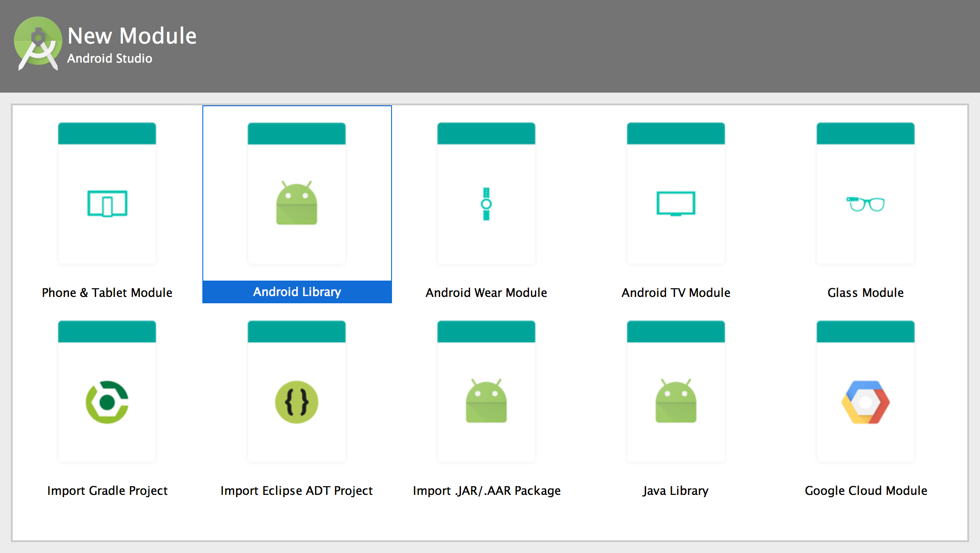Choose the Java Library Android icon

[x=676, y=401]
